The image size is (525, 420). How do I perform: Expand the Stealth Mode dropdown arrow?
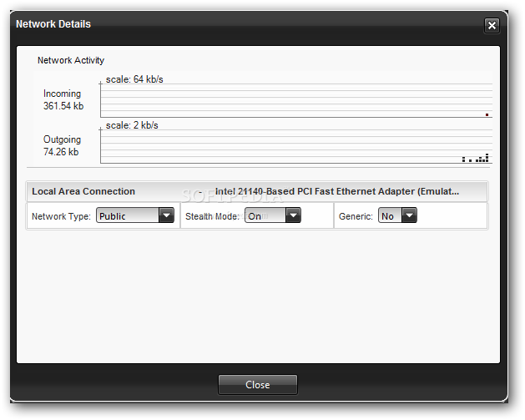click(x=293, y=215)
